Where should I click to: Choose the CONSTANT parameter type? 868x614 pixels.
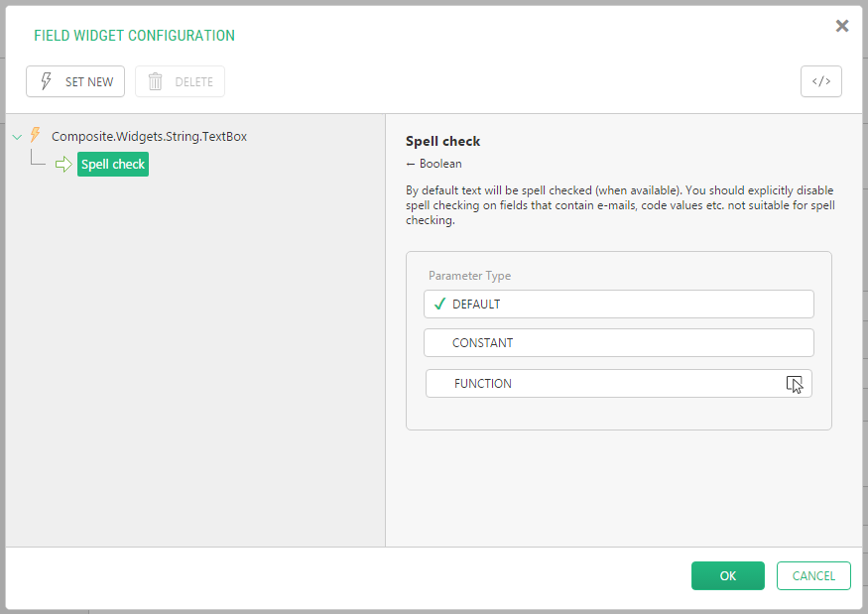(x=618, y=343)
